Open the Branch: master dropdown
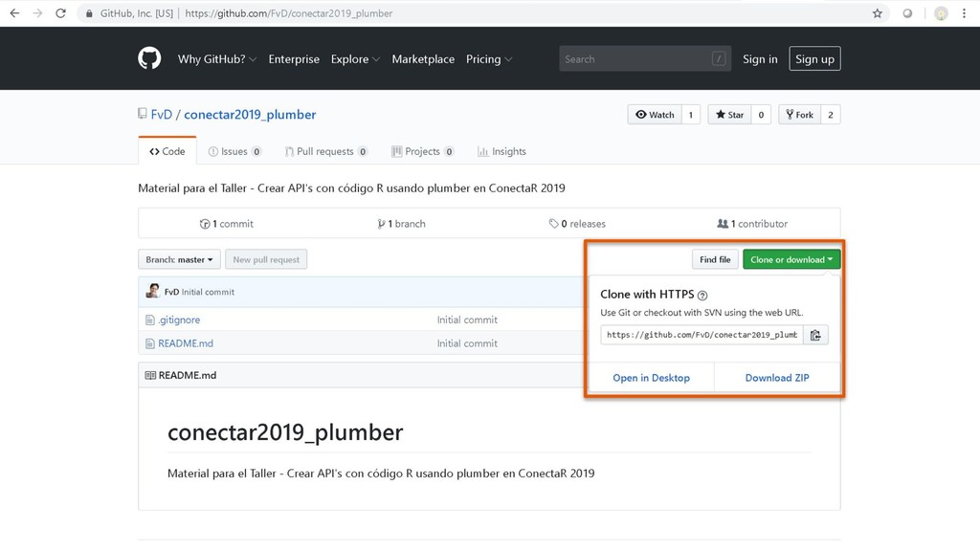980x551 pixels. pyautogui.click(x=179, y=259)
